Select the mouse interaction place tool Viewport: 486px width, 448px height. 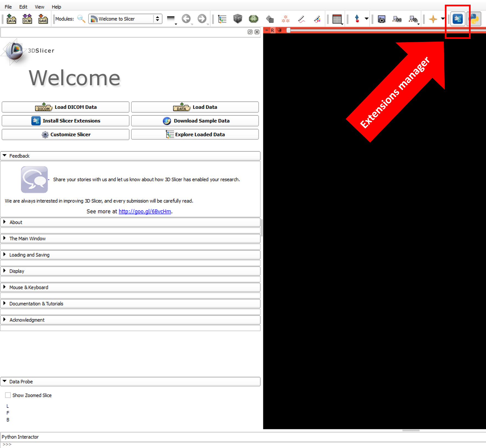(x=357, y=19)
